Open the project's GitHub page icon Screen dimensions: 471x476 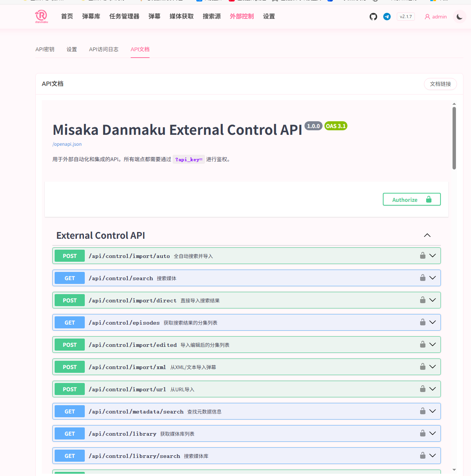[373, 17]
